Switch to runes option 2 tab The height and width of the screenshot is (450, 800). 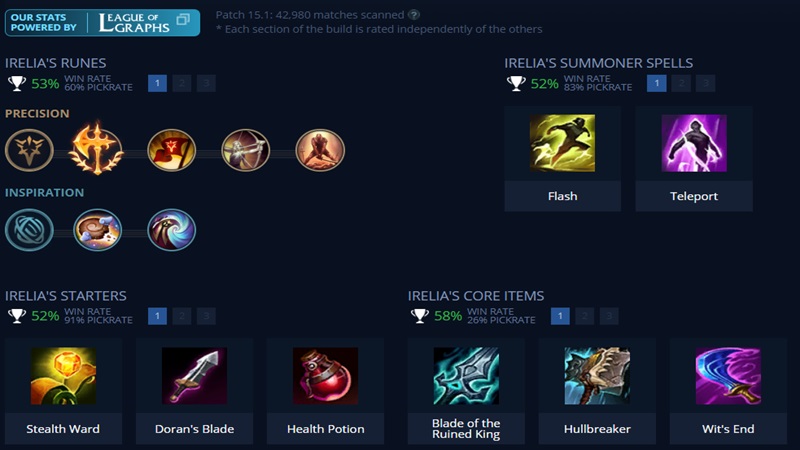tap(182, 83)
